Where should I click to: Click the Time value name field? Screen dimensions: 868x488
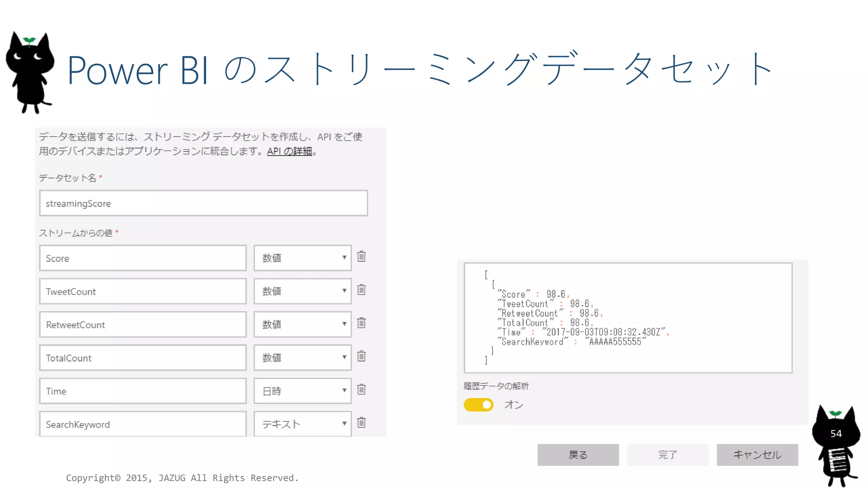tap(143, 391)
